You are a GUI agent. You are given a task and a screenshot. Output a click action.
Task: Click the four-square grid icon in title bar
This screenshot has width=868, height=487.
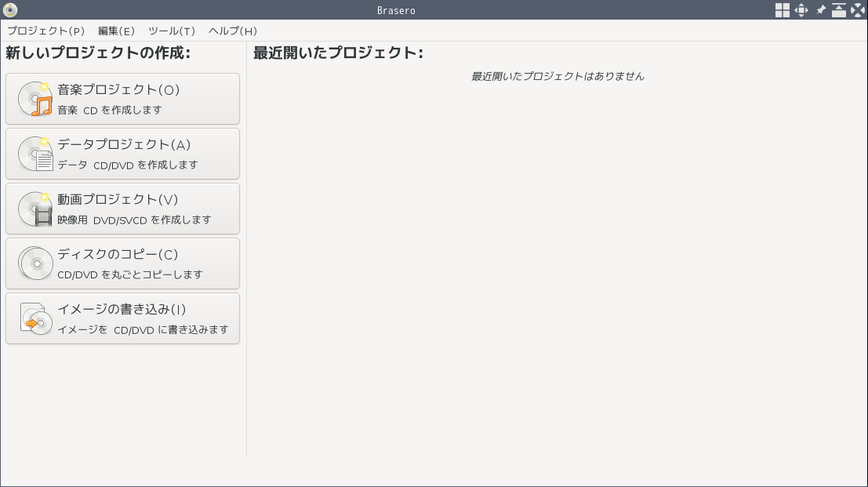[783, 10]
